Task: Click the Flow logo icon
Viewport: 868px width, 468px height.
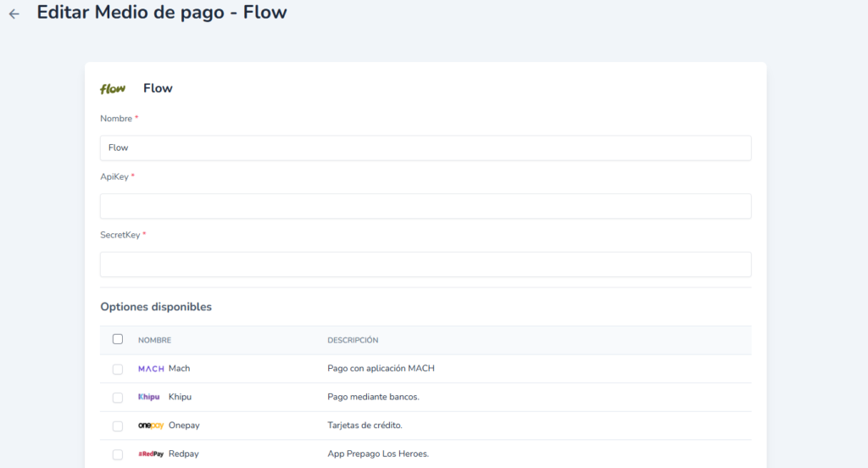Action: (x=113, y=88)
